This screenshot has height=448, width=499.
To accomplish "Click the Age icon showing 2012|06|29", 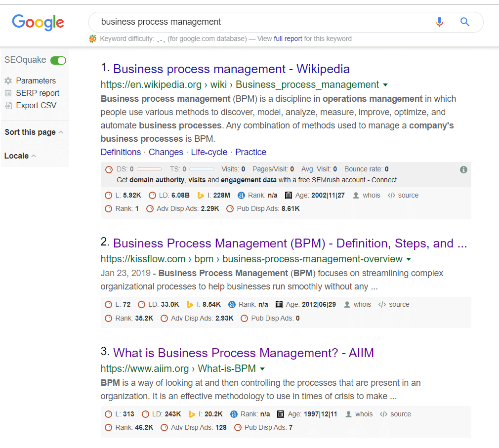I will click(x=279, y=304).
